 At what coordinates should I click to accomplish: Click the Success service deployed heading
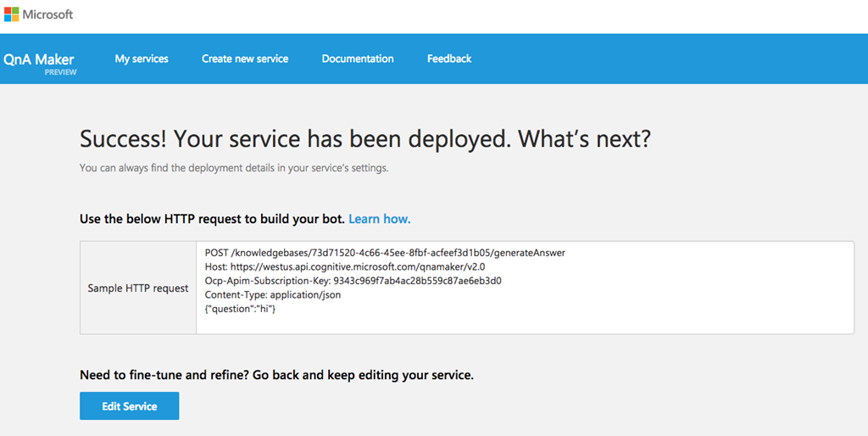coord(364,139)
